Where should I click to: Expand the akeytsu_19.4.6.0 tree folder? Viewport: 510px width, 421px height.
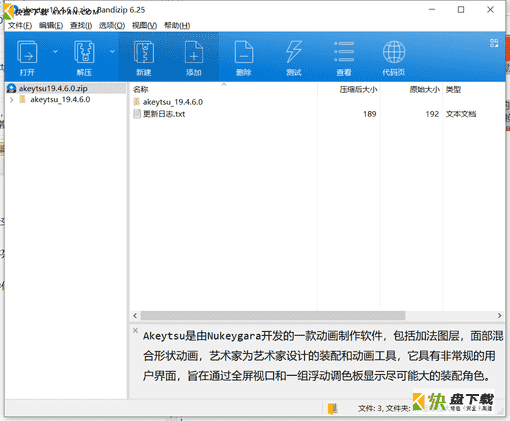(x=12, y=100)
